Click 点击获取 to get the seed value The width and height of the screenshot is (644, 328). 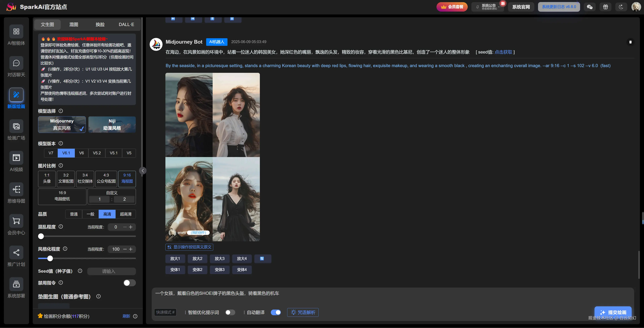(504, 52)
